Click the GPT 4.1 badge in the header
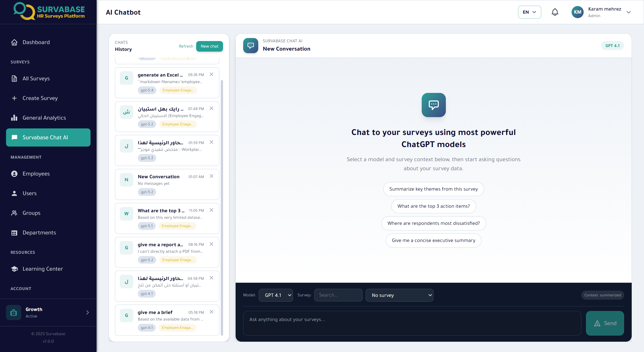This screenshot has width=644, height=352. (613, 46)
